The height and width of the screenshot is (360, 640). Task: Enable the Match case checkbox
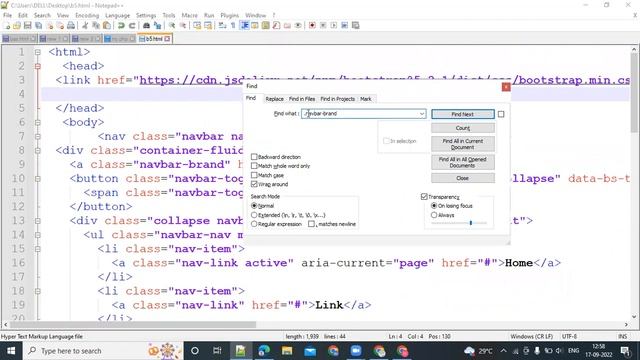pyautogui.click(x=254, y=175)
